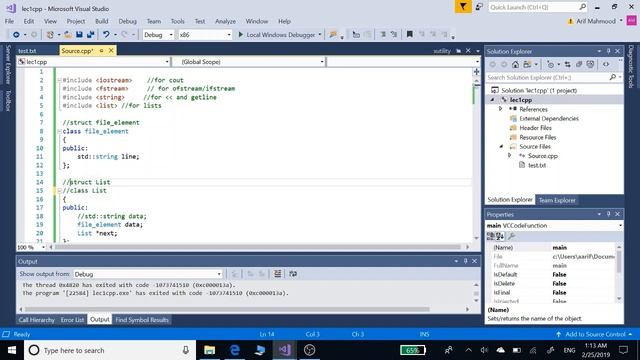Click the Quick Launch search box
This screenshot has height=360, width=640.
coord(537,7)
